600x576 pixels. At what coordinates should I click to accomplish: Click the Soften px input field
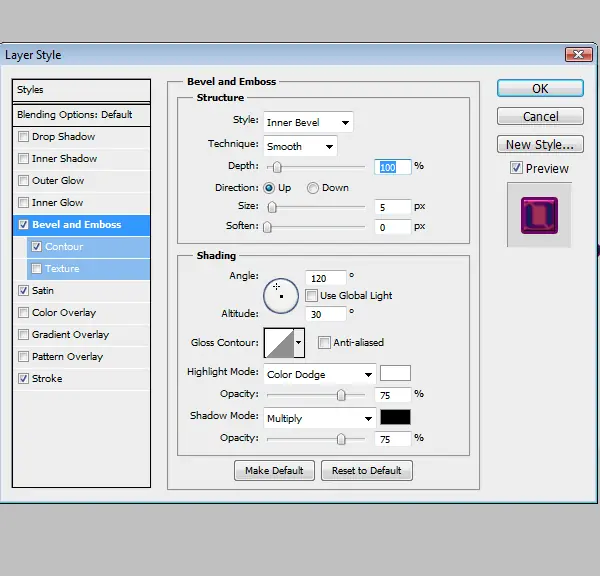(x=393, y=227)
